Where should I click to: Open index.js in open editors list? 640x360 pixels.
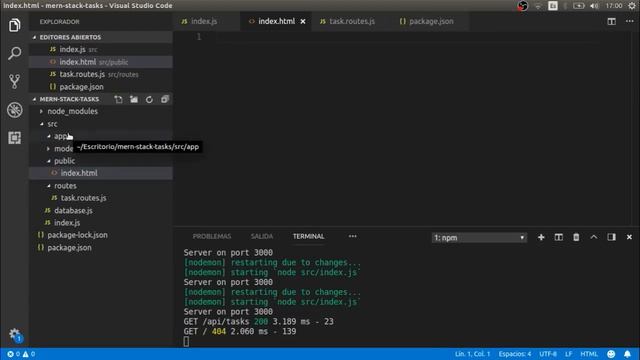[x=100, y=49]
